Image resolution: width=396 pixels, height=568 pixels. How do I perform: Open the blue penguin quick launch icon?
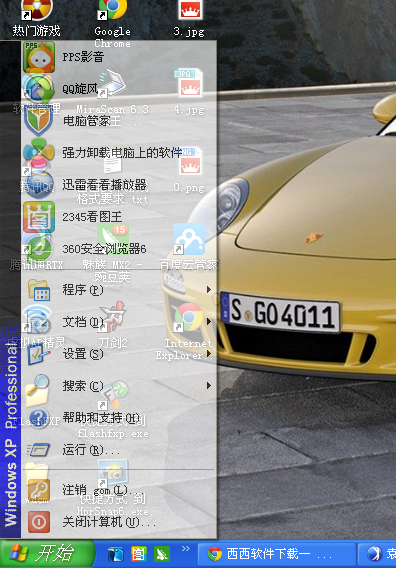pyautogui.click(x=116, y=554)
